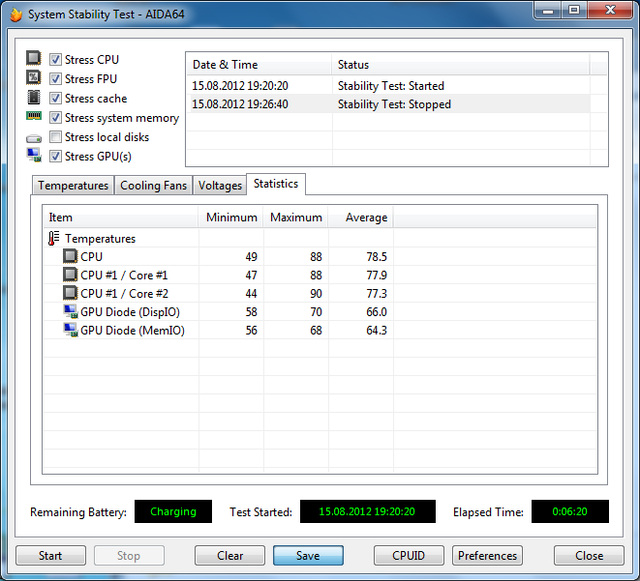The height and width of the screenshot is (581, 640).
Task: Click the CPU chip icon beside Stress CPU
Action: pos(34,59)
